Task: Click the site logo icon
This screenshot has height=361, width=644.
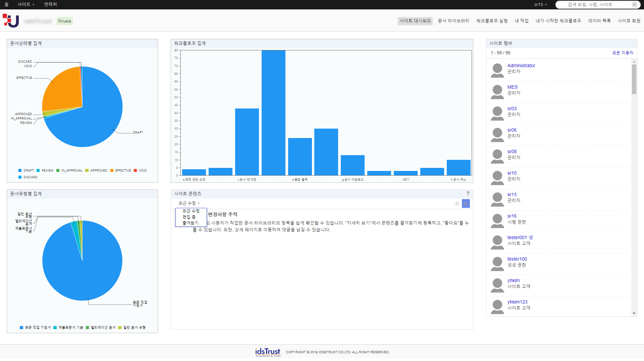Action: tap(11, 21)
